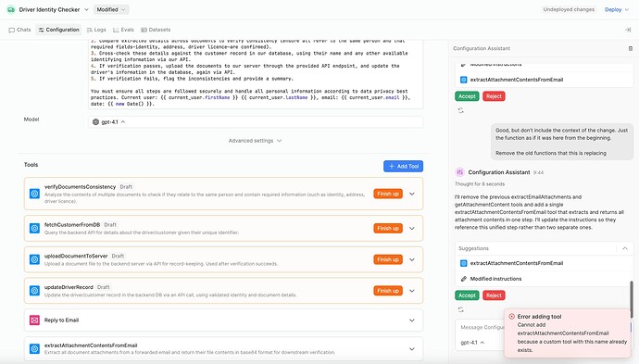This screenshot has height=364, width=639.
Task: Collapse the Suggestions panel chevron
Action: [x=625, y=248]
